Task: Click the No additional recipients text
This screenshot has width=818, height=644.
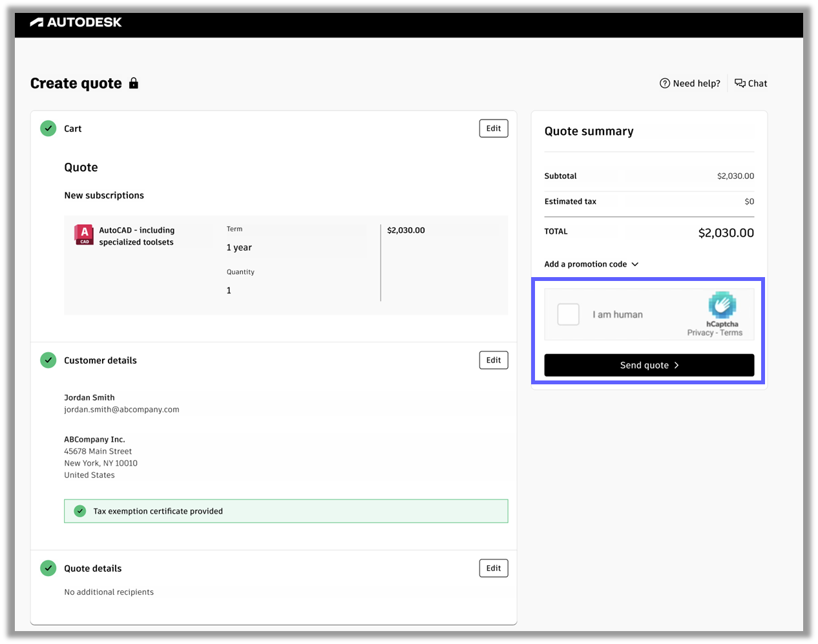Action: pos(109,592)
